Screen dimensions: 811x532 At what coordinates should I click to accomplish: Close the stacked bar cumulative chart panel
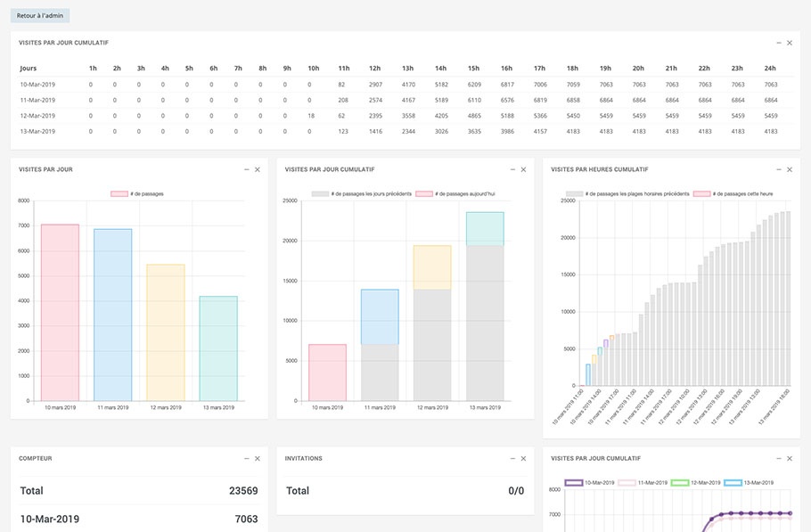click(523, 169)
